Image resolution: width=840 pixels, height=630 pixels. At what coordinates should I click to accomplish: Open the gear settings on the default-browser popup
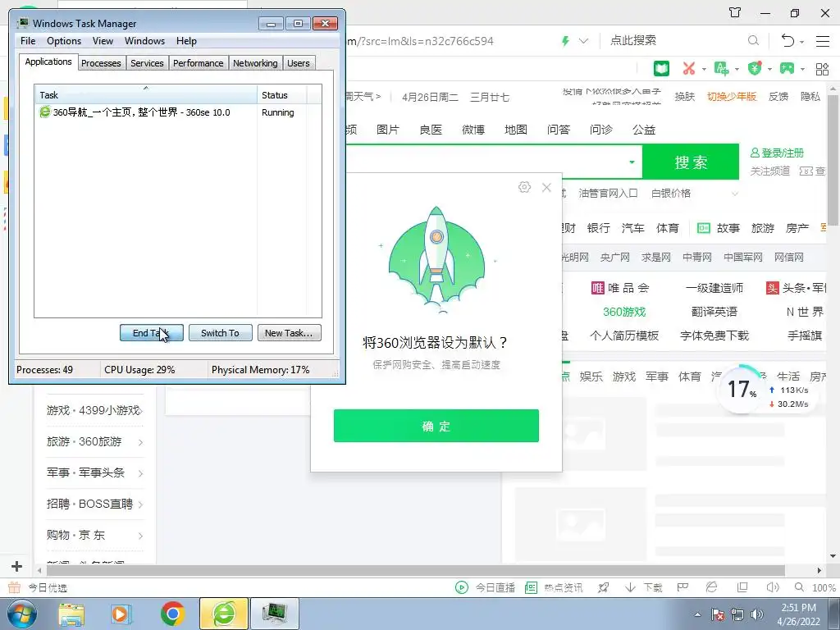click(x=524, y=187)
